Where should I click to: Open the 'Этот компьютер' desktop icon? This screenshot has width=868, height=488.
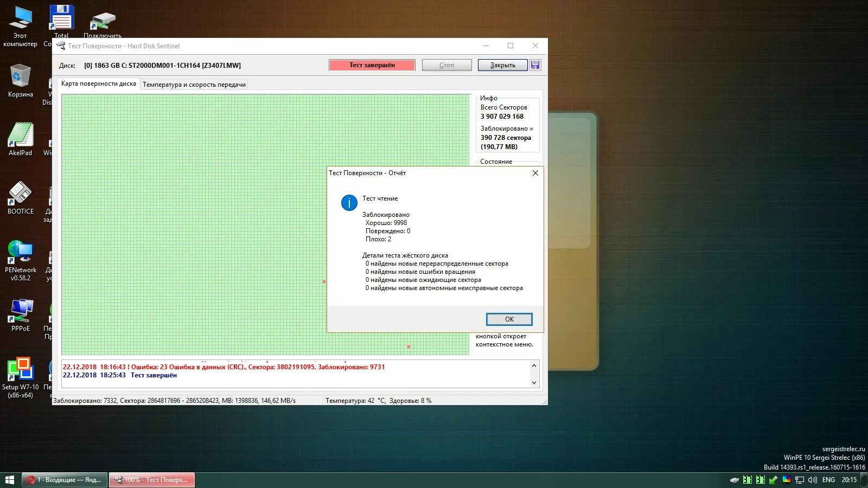[20, 25]
